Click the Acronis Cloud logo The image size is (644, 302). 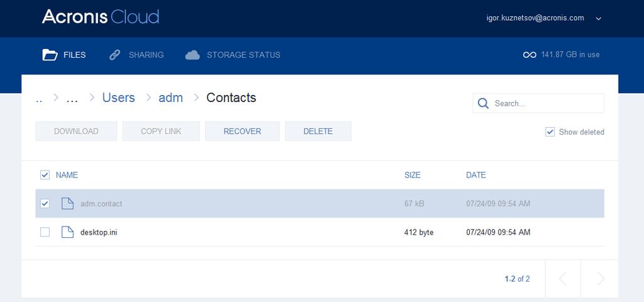[100, 17]
